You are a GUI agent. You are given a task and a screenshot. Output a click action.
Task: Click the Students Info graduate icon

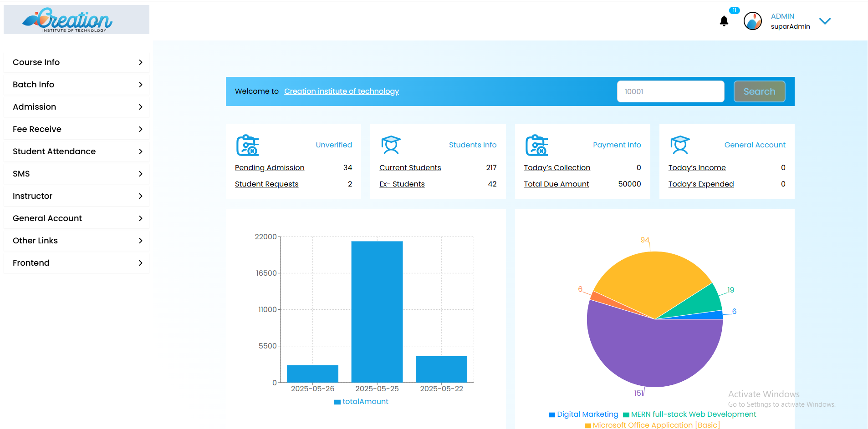tap(391, 145)
